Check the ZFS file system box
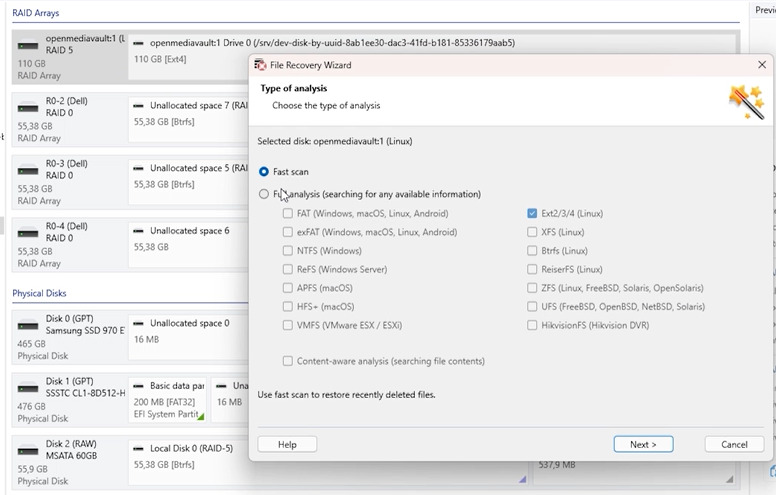Viewport: 776px width, 495px height. tap(532, 288)
